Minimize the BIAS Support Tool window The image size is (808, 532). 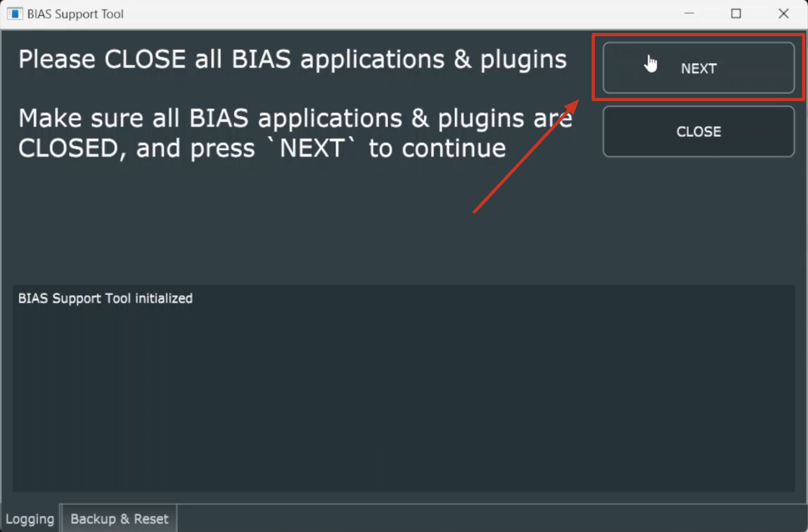[x=689, y=14]
